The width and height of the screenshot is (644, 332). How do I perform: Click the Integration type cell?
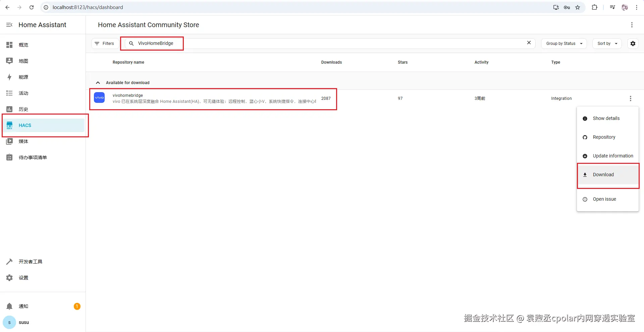pos(561,98)
